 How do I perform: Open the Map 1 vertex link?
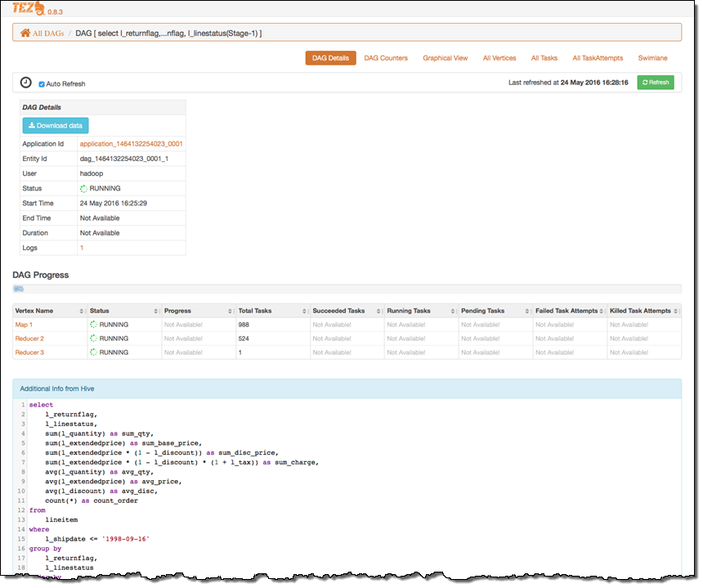click(x=24, y=325)
